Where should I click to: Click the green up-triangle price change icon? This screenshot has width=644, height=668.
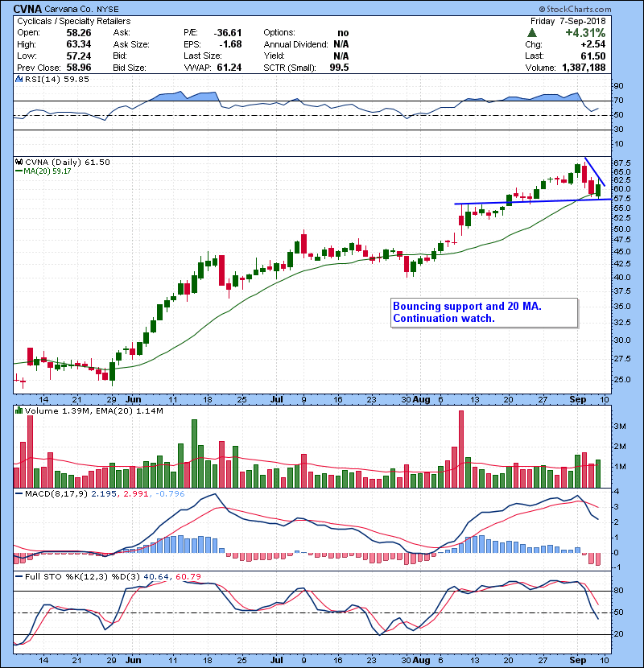pos(531,33)
